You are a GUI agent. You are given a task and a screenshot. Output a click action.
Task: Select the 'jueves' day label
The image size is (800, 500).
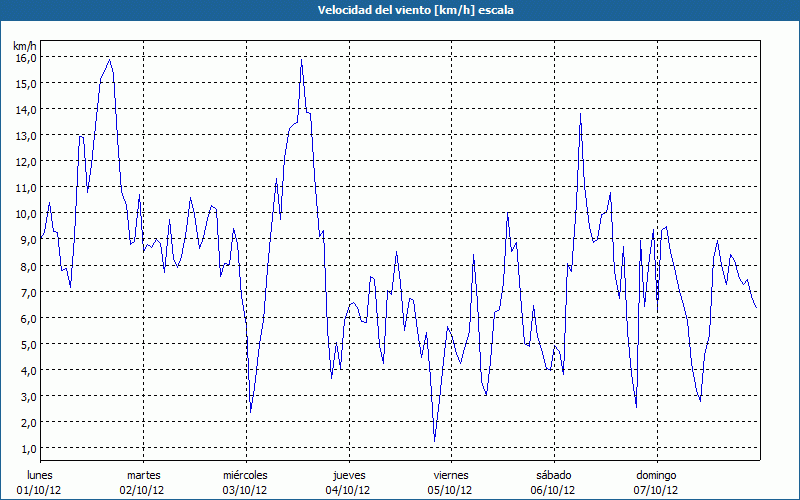point(348,475)
